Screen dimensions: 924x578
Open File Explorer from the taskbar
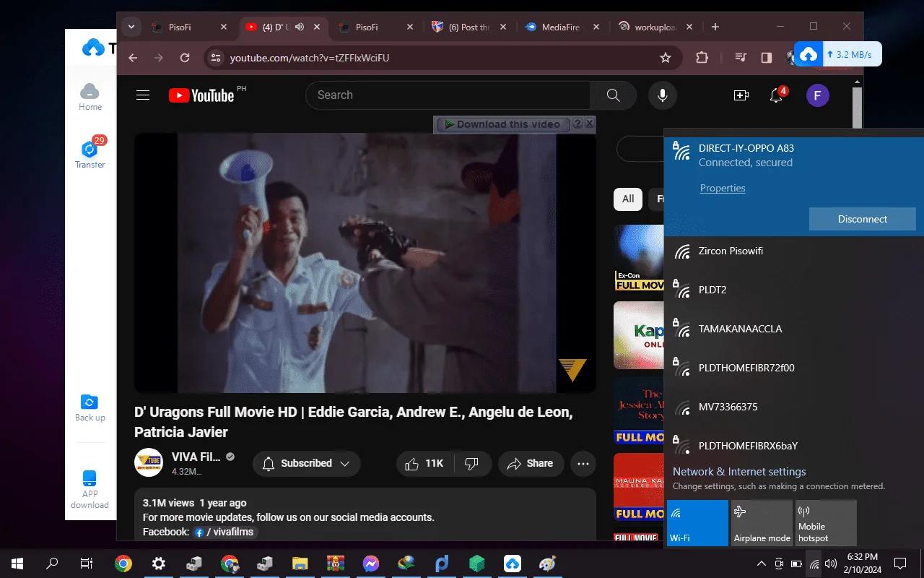point(300,564)
